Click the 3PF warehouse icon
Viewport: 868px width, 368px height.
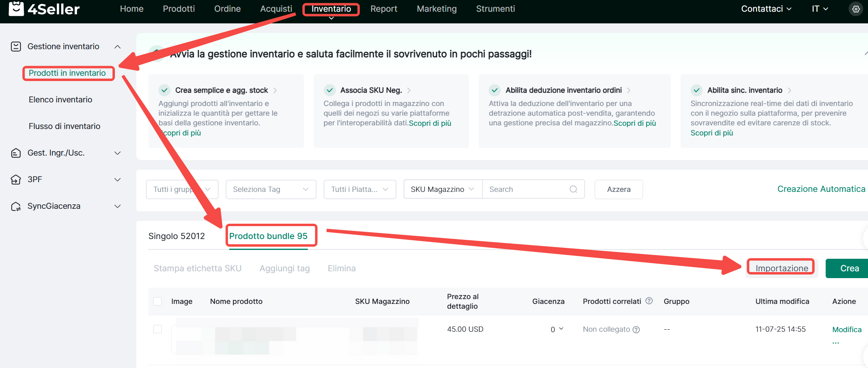(x=16, y=179)
